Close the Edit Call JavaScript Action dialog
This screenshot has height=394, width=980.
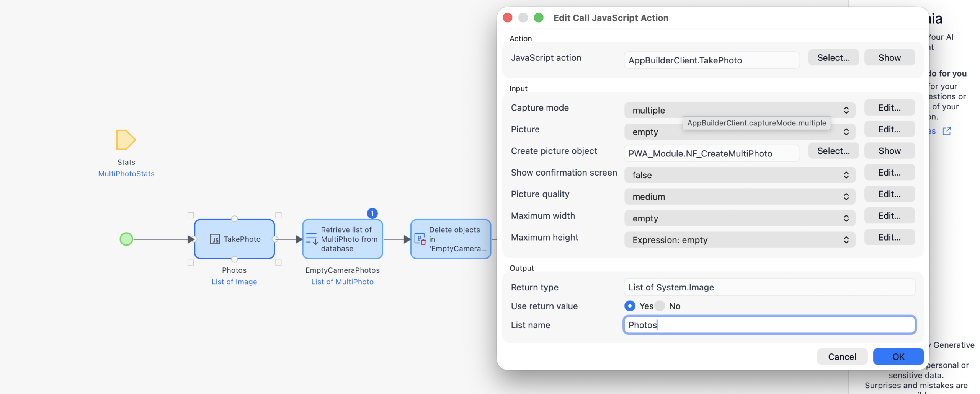click(508, 18)
